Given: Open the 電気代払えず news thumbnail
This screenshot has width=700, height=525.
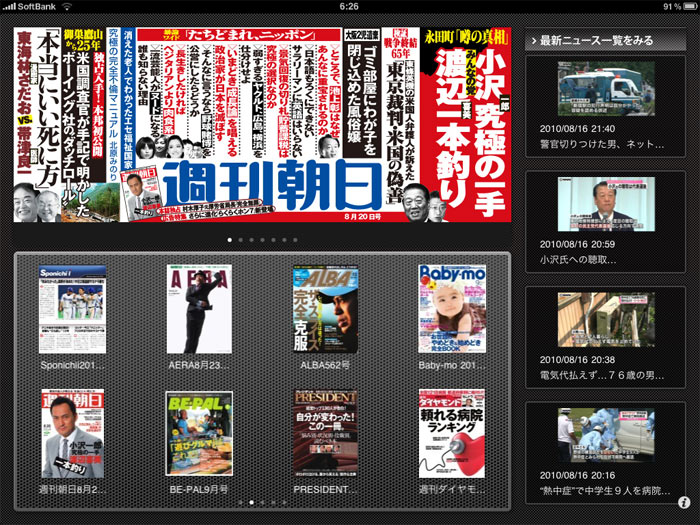Looking at the screenshot, I should pos(606,320).
